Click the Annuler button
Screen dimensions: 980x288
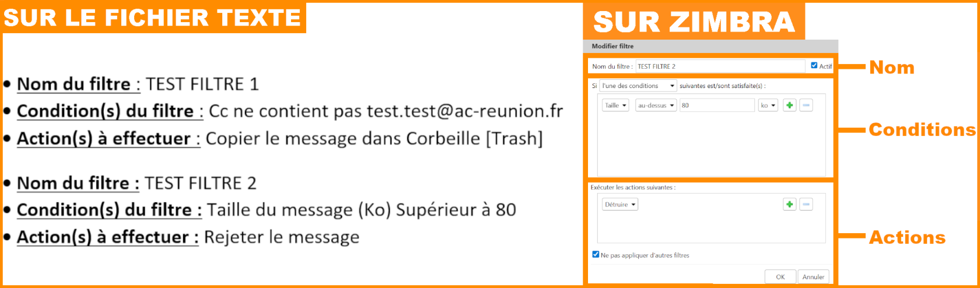(x=813, y=277)
